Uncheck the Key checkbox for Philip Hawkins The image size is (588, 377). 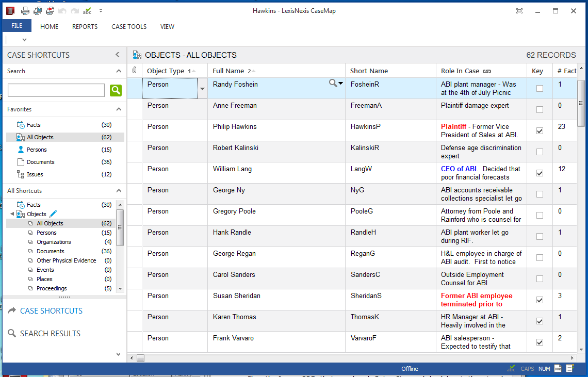[x=540, y=131]
